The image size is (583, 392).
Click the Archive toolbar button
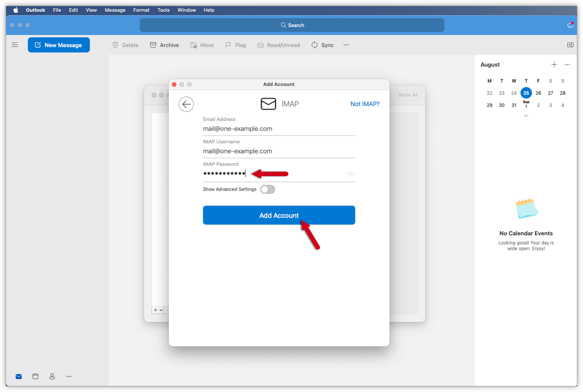click(165, 45)
